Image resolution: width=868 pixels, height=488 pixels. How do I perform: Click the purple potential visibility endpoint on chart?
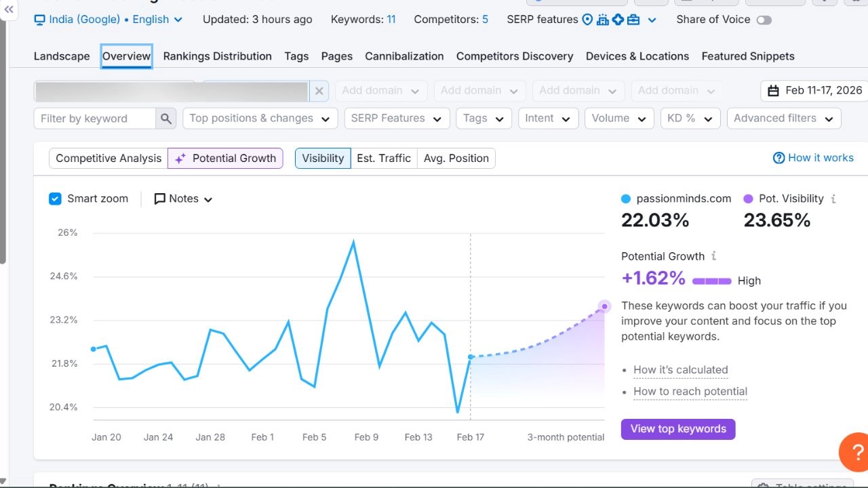604,306
